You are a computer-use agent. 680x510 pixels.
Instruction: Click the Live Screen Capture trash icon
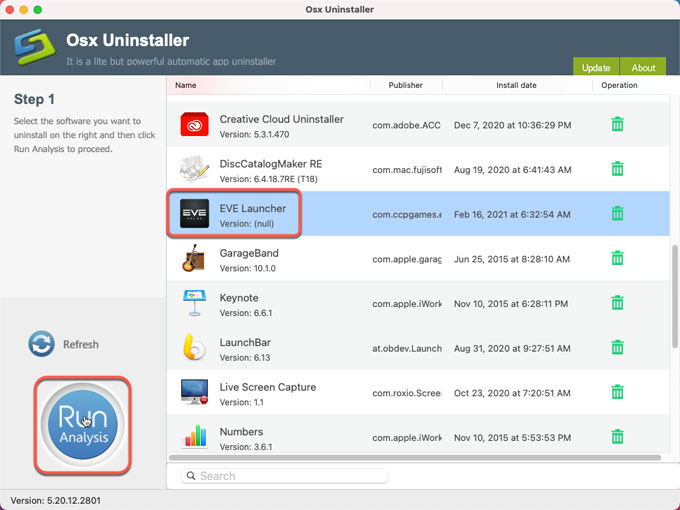[617, 392]
